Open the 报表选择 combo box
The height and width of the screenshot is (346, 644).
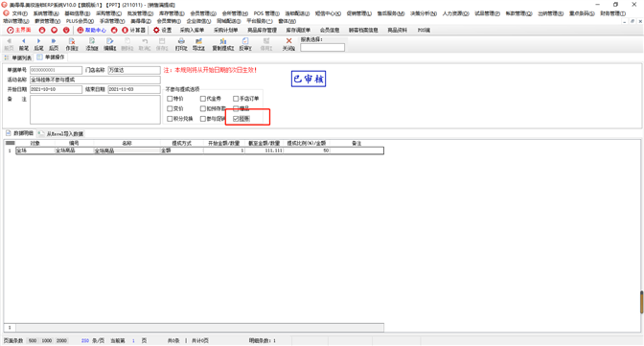click(322, 47)
